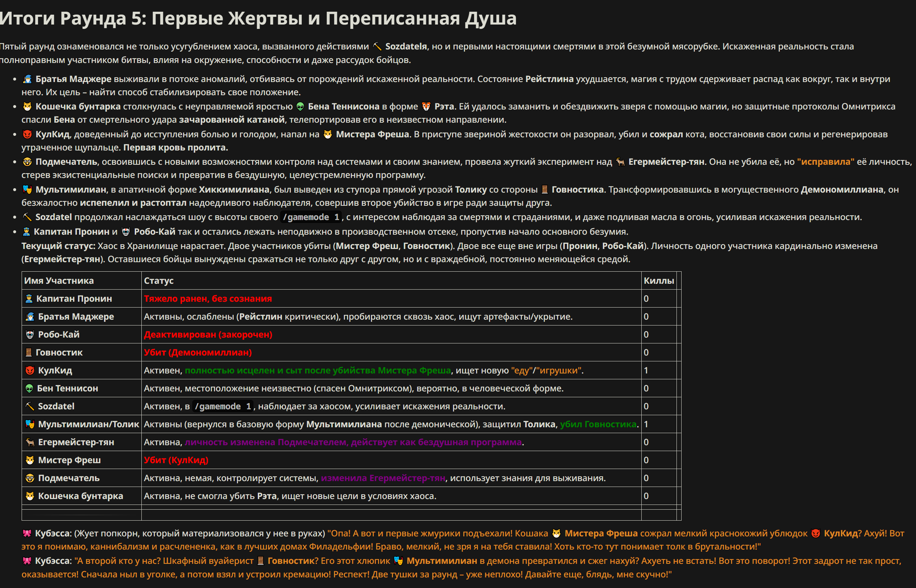Image resolution: width=916 pixels, height=588 pixels.
Task: Click the green alien icon in the Бен Теннисон table row
Action: click(x=29, y=388)
